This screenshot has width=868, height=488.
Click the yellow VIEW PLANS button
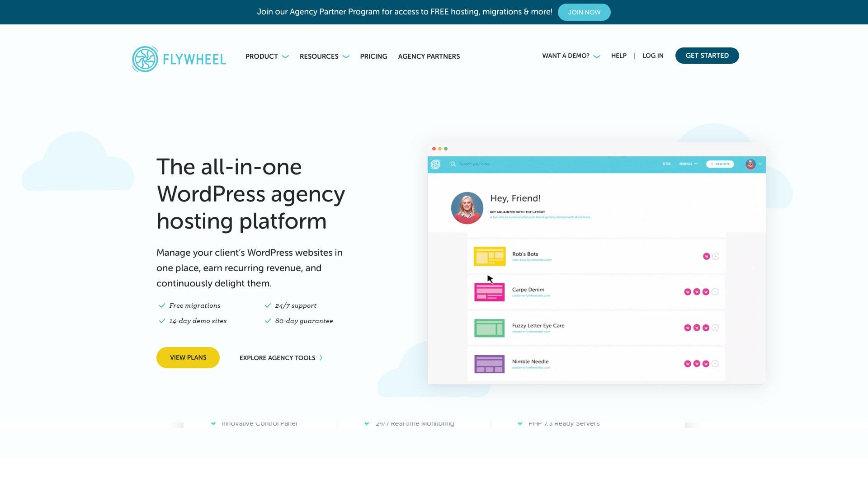click(188, 357)
